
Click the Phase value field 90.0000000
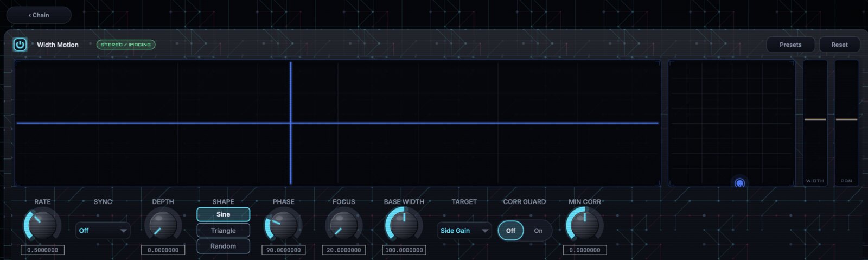(x=283, y=250)
